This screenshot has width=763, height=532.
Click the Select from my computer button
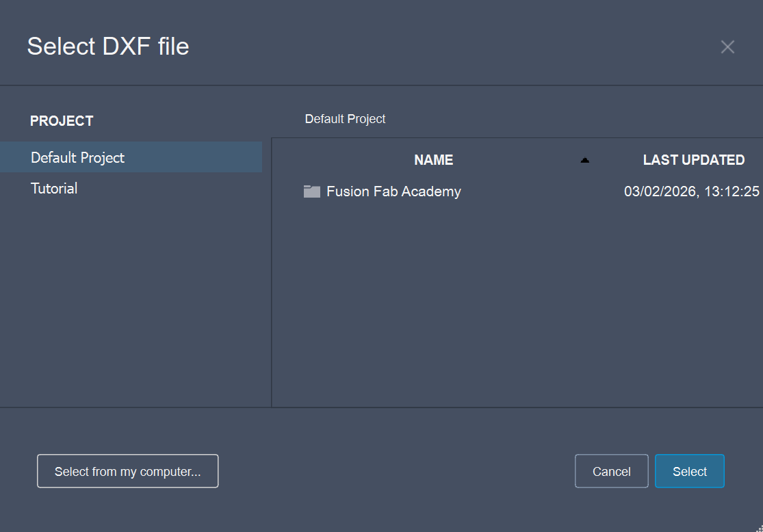tap(127, 470)
